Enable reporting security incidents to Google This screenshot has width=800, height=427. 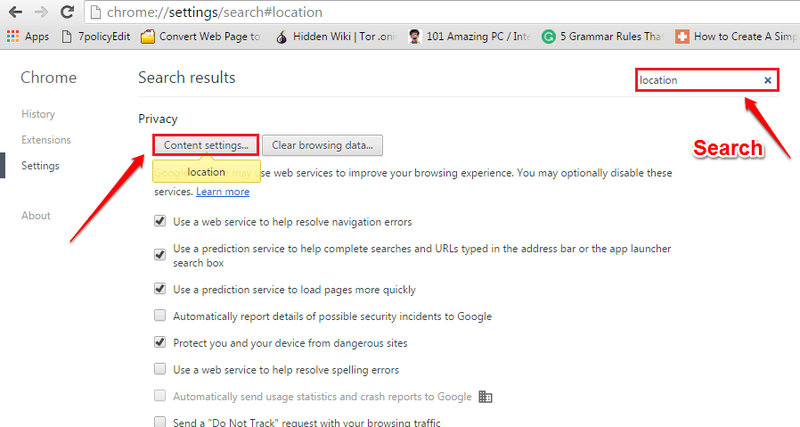coord(160,315)
